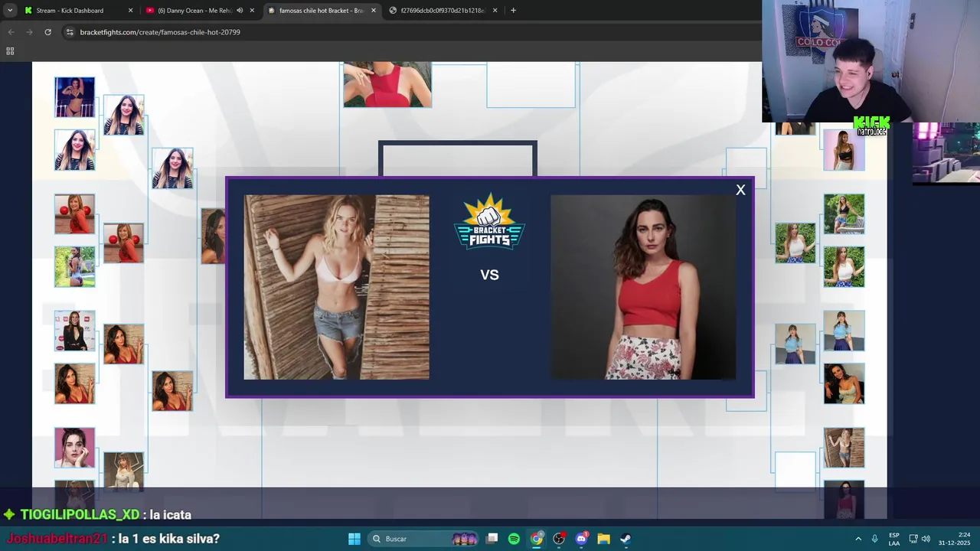Select second-round striped top woman thumbnail

pos(123,115)
